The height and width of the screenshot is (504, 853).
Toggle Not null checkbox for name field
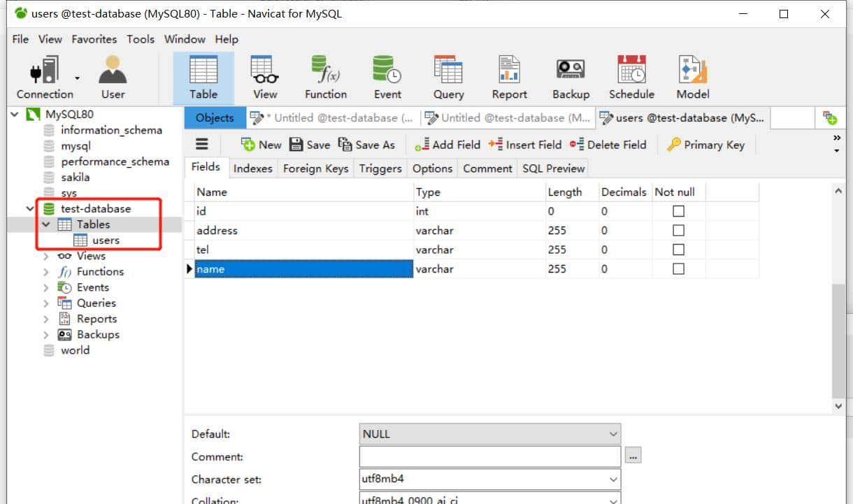pos(678,269)
